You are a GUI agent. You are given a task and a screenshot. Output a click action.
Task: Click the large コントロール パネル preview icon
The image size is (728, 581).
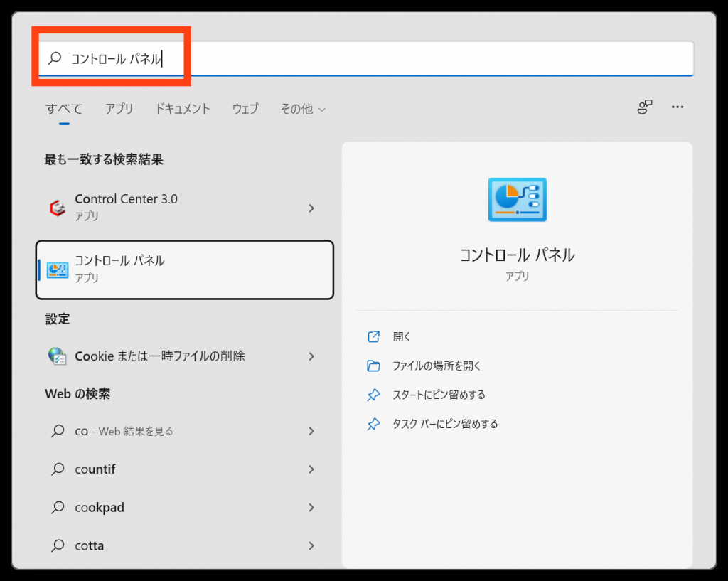coord(517,200)
